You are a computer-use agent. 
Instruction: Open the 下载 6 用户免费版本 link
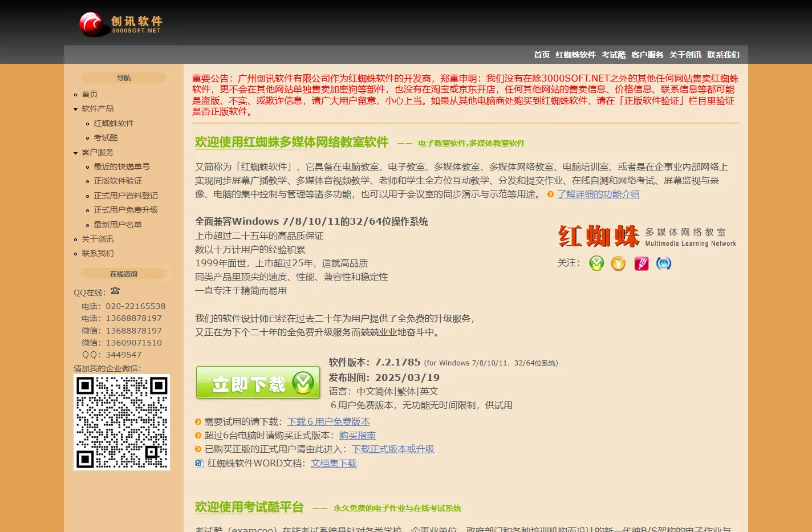[x=329, y=422]
